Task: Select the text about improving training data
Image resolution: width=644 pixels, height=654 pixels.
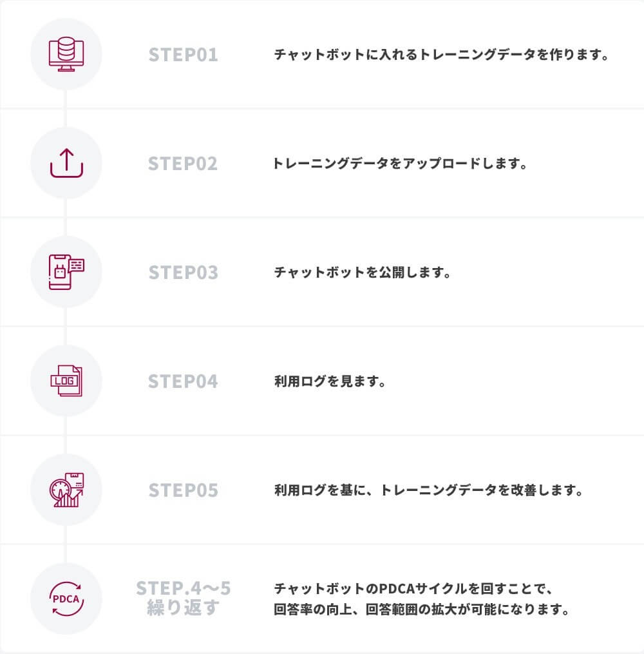Action: tap(428, 490)
